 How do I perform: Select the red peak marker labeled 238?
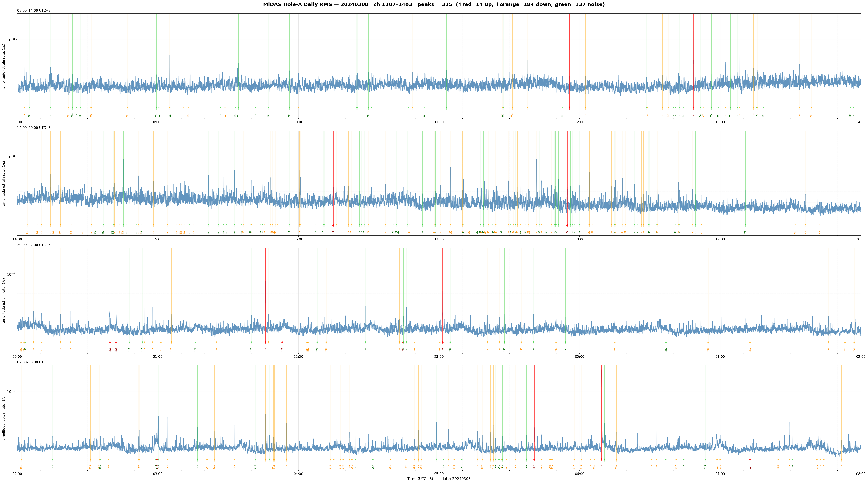click(442, 342)
